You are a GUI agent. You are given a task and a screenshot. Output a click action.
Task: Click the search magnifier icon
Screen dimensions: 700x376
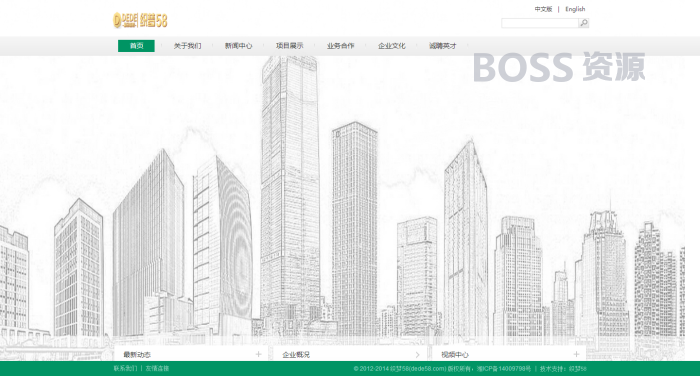(583, 23)
